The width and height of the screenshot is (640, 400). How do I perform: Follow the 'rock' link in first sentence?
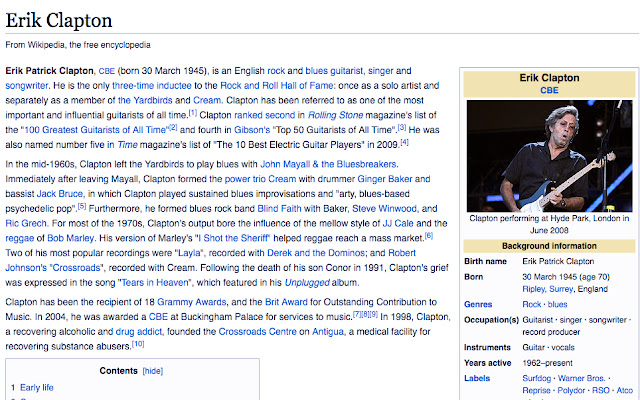tap(276, 71)
